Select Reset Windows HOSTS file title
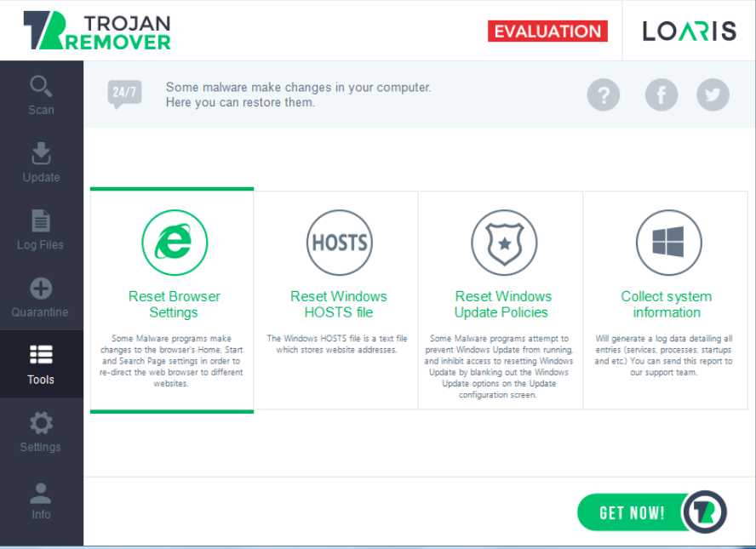Screen dimensions: 756x549 339,304
